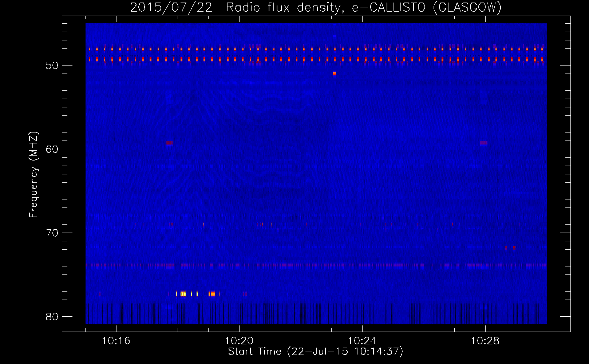Click the yellow burst near 77.5 MHz around 10:18
This screenshot has height=364, width=589.
[183, 294]
